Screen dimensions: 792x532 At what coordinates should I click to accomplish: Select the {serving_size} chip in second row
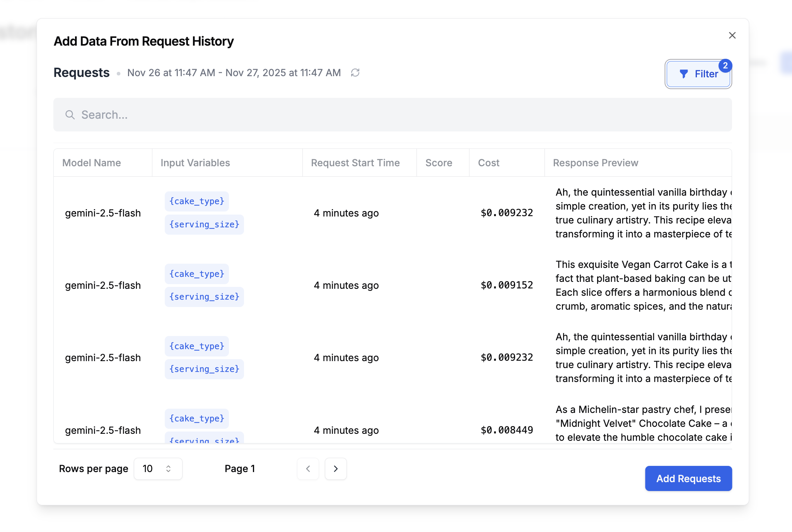[x=204, y=297]
